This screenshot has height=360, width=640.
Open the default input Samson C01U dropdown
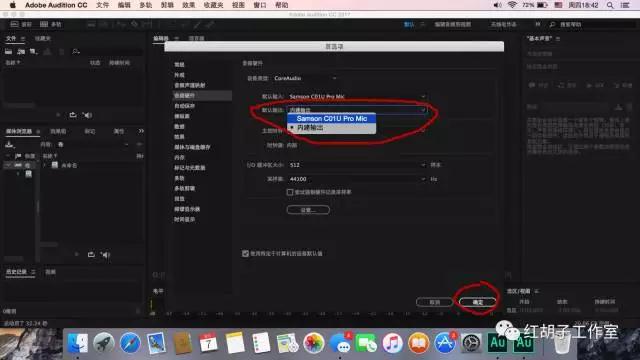click(x=357, y=97)
